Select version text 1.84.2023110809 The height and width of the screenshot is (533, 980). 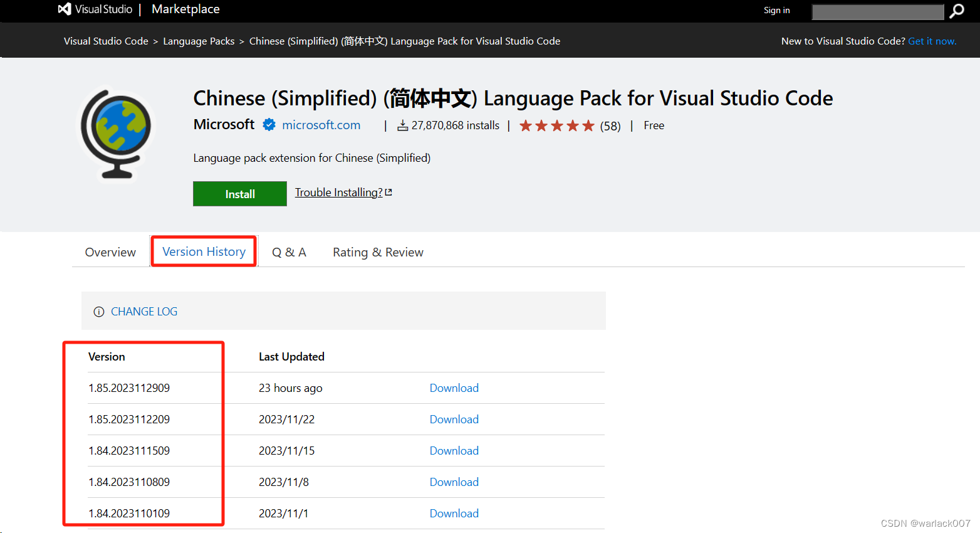[x=129, y=482]
